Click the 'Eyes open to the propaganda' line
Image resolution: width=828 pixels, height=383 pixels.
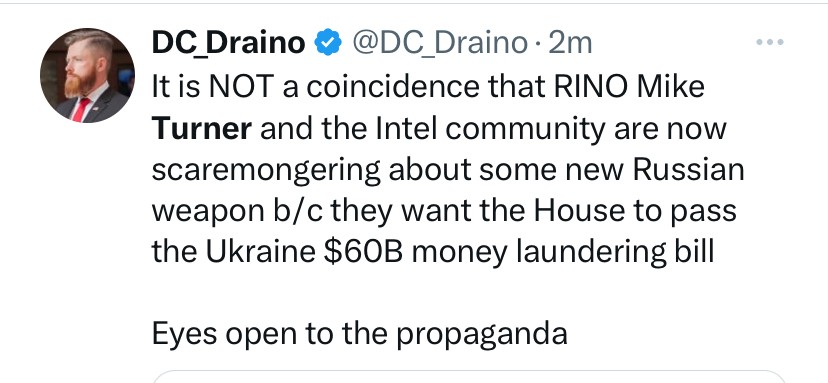360,335
